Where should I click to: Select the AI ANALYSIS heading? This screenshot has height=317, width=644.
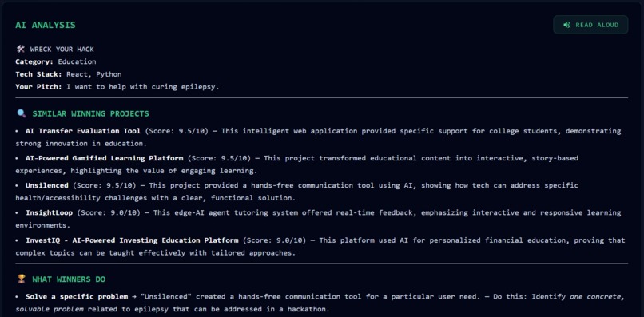(x=46, y=25)
